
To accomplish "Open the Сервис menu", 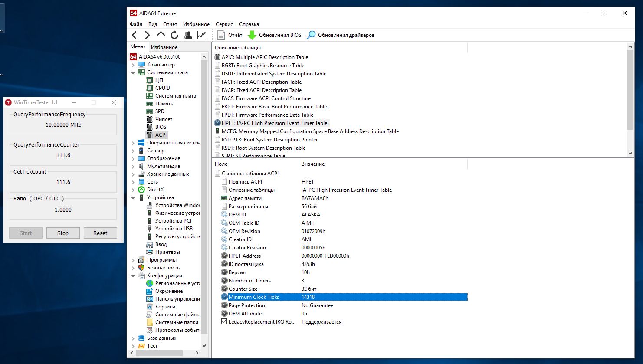I will coord(224,24).
